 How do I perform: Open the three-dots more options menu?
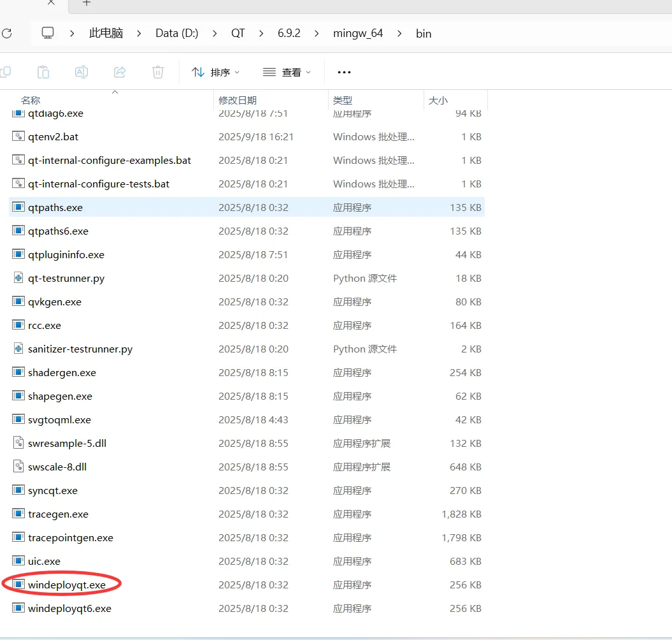[x=344, y=73]
